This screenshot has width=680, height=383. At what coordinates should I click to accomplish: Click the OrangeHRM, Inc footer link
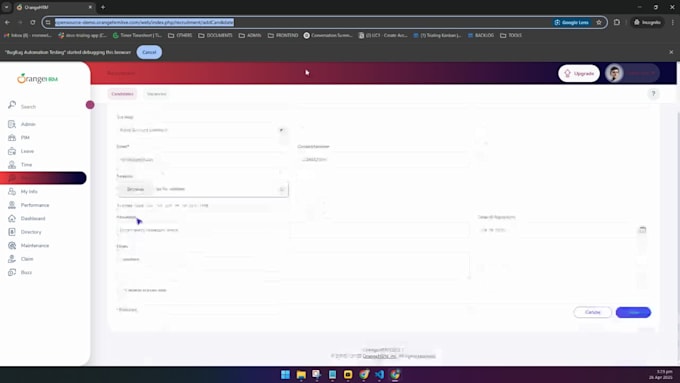pos(379,356)
